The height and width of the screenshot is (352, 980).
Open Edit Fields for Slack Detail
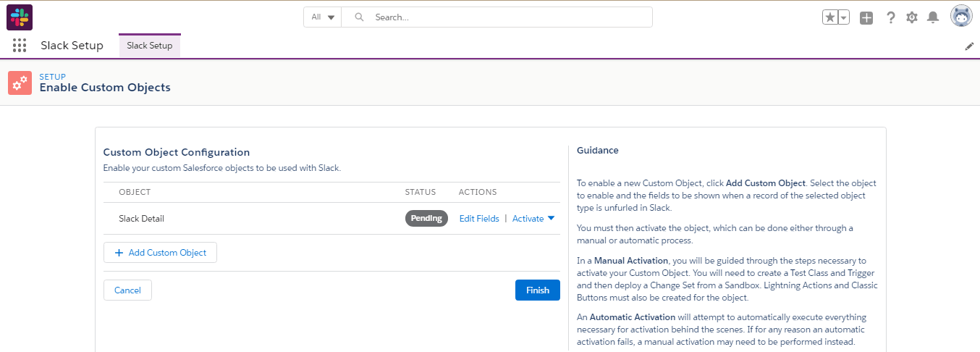479,219
